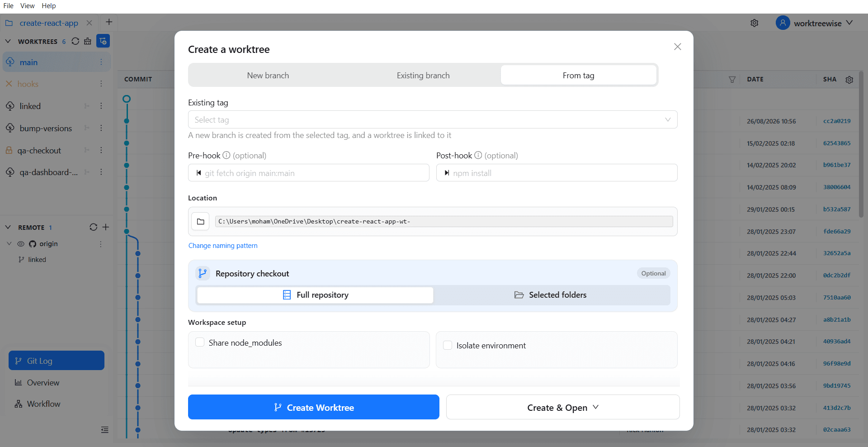Click refresh icon in REMOTE section

tap(94, 227)
